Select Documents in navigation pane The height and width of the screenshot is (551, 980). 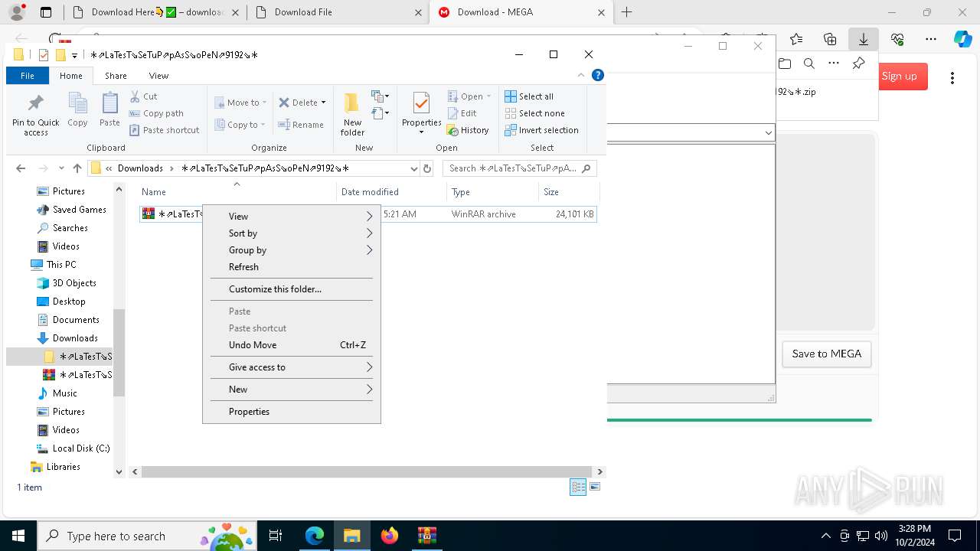coord(76,320)
